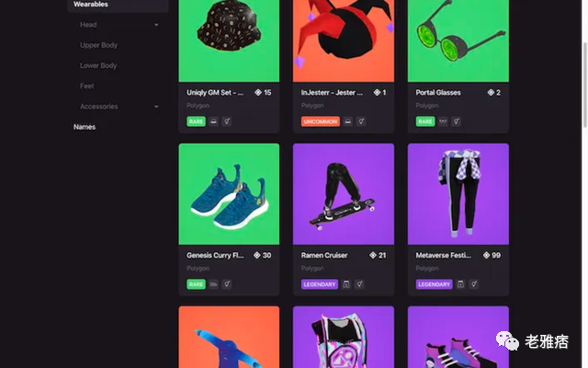Click the Metaverse Festival item title
The image size is (588, 368).
[x=444, y=255]
